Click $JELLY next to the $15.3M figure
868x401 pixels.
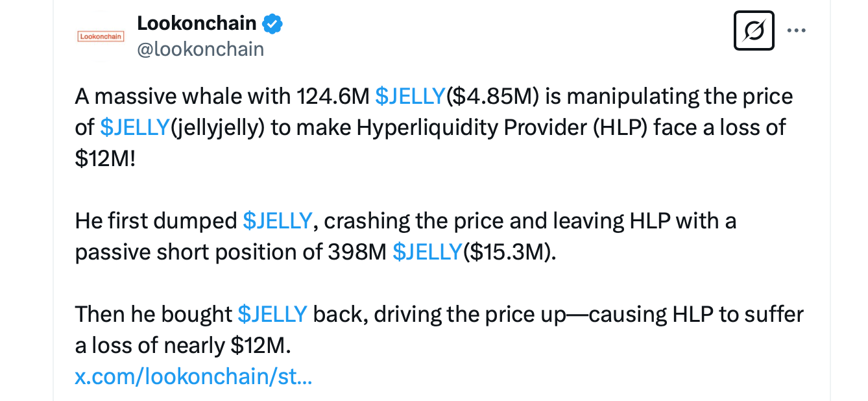(x=428, y=251)
